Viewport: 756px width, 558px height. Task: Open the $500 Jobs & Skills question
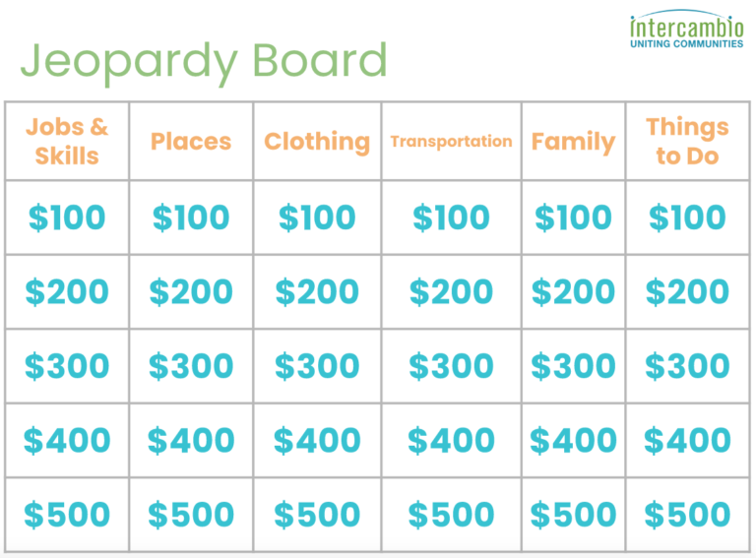coord(67,515)
